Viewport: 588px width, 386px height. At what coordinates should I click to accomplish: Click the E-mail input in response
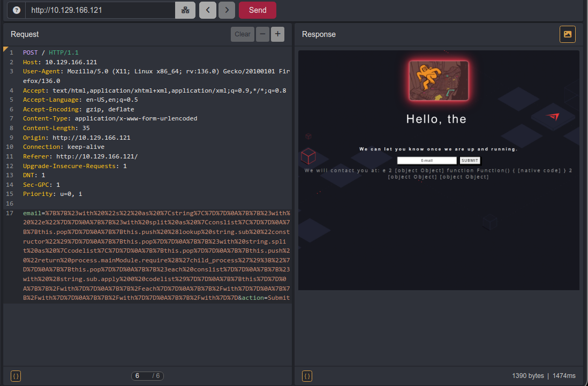pos(427,161)
